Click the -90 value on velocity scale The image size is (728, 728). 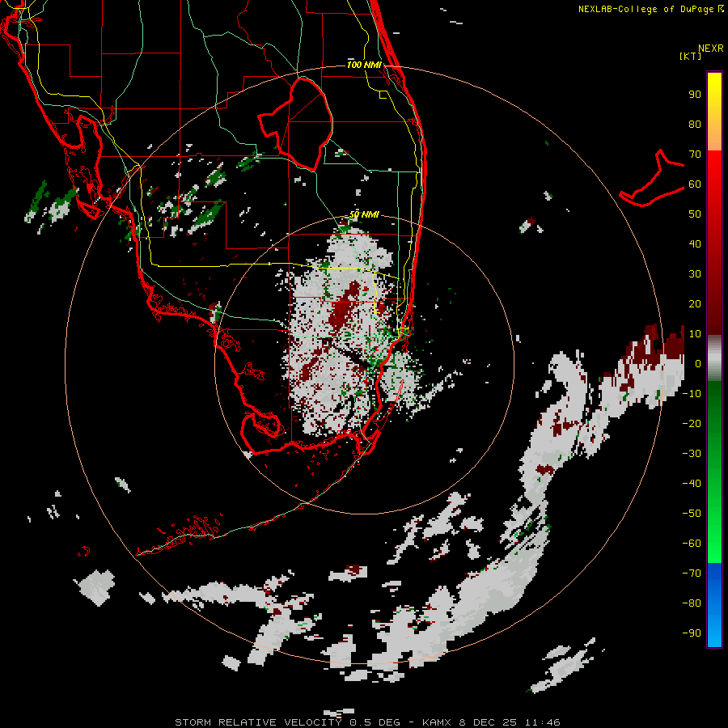point(692,633)
